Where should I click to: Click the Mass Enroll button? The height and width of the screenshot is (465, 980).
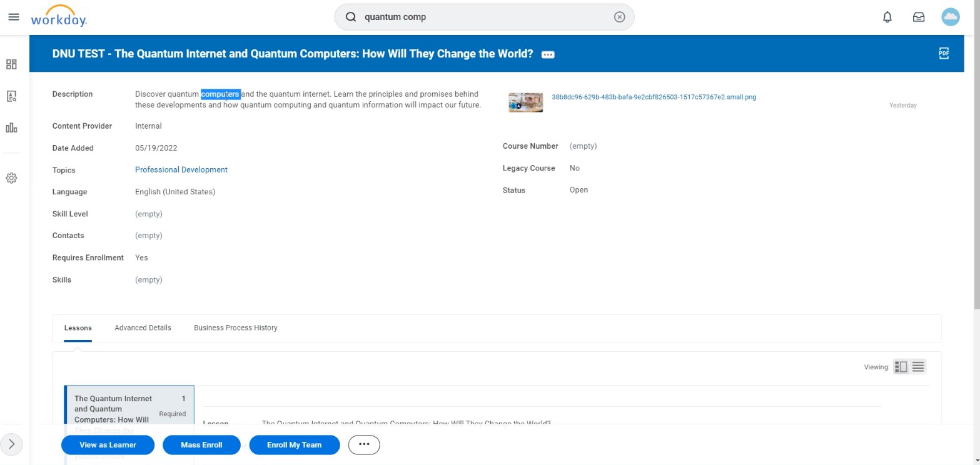(x=201, y=445)
